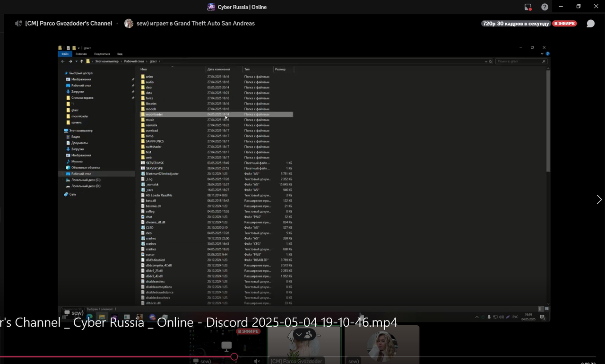Go up one folder level in Explorer
The height and width of the screenshot is (364, 605).
tap(82, 61)
